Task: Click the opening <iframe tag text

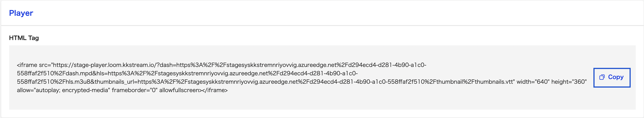Action: click(27, 65)
